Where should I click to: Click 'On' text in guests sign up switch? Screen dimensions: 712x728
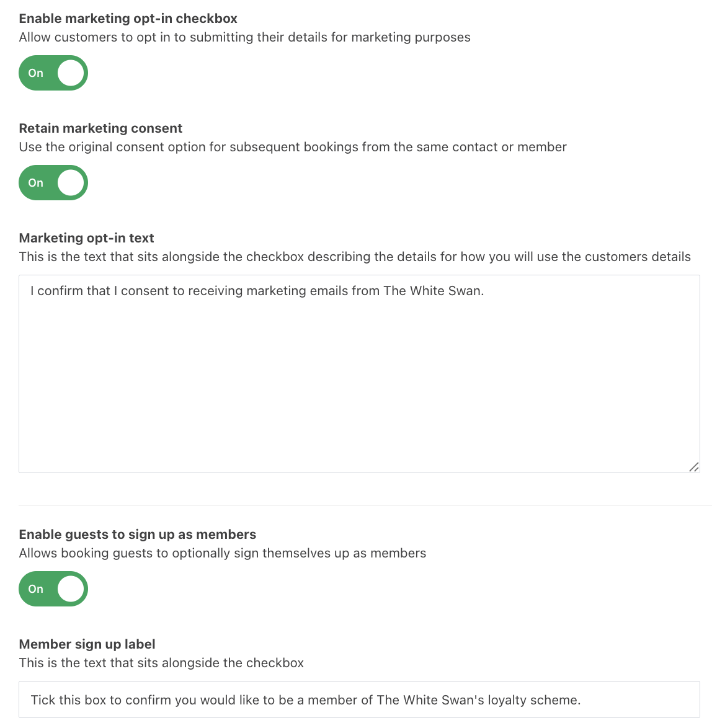pyautogui.click(x=36, y=588)
